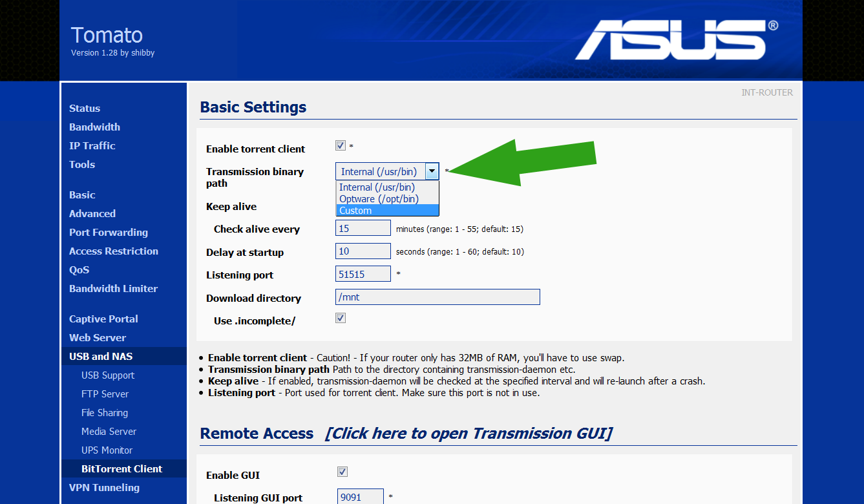Open IP Traffic in sidebar

click(x=92, y=146)
